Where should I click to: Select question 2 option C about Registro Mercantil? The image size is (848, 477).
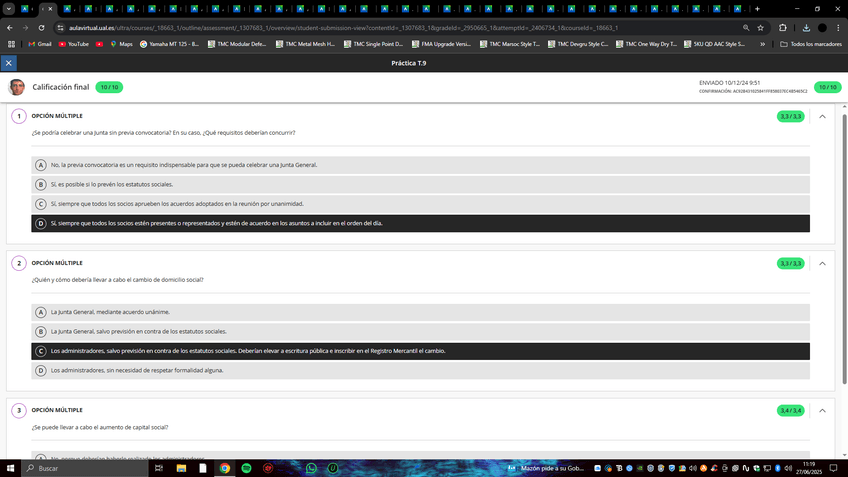click(x=420, y=351)
